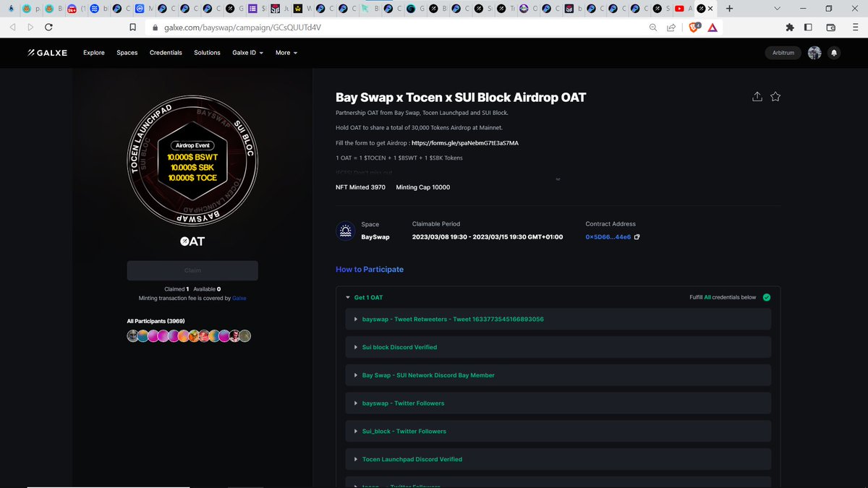Expand bayswap Twitter Followers credential

coord(558,403)
